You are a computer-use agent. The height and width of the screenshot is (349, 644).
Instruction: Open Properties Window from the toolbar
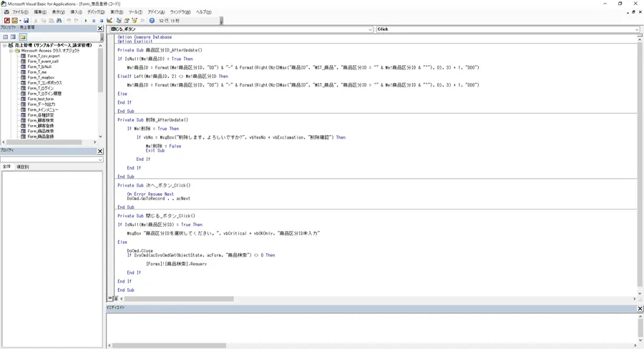(x=127, y=21)
